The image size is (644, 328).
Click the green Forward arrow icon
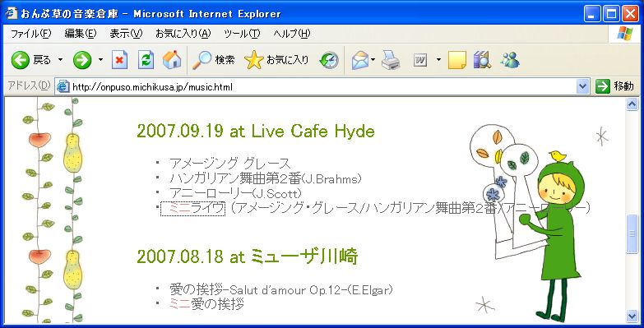(82, 61)
